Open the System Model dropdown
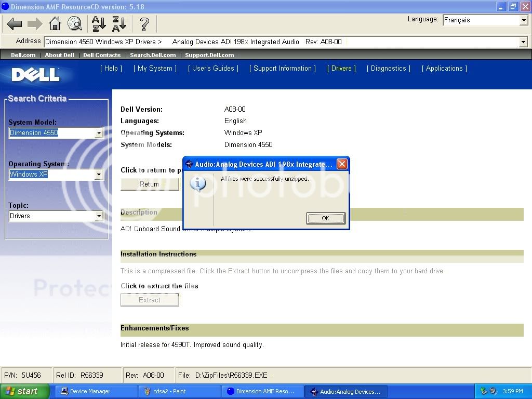Image resolution: width=532 pixels, height=399 pixels. click(x=99, y=133)
